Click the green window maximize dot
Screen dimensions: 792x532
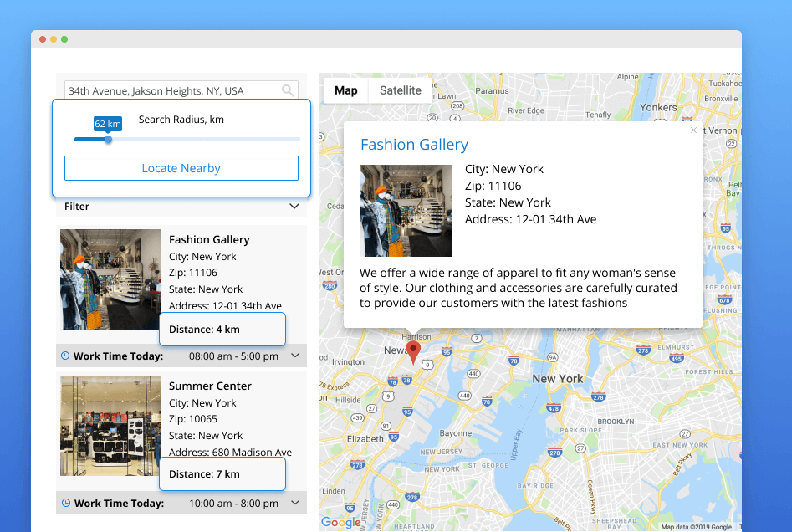click(x=64, y=39)
